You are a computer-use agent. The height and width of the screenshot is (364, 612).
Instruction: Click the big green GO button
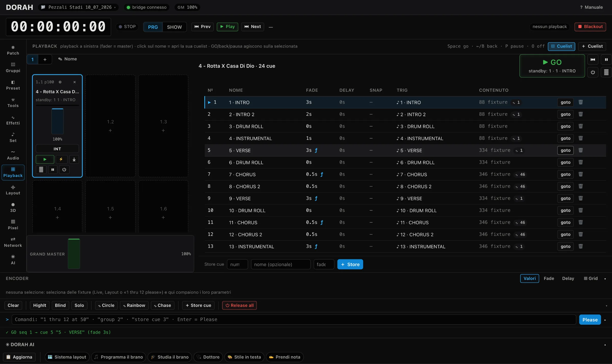[x=552, y=66]
